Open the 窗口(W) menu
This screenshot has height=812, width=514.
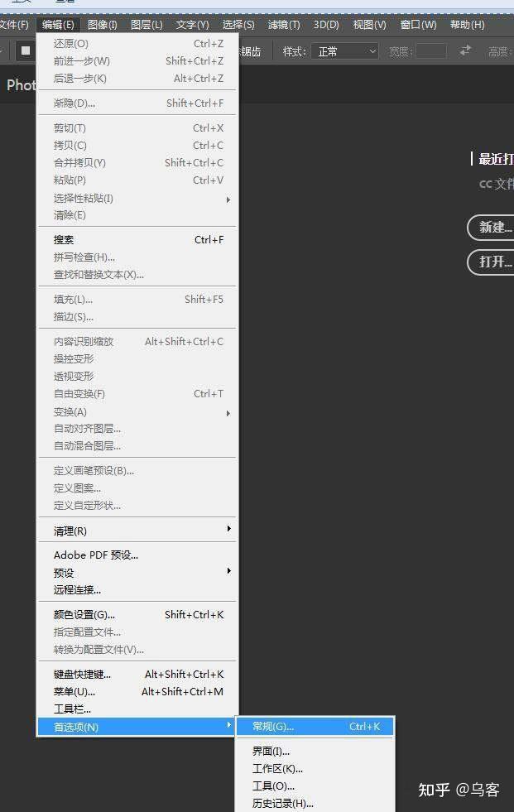click(418, 24)
